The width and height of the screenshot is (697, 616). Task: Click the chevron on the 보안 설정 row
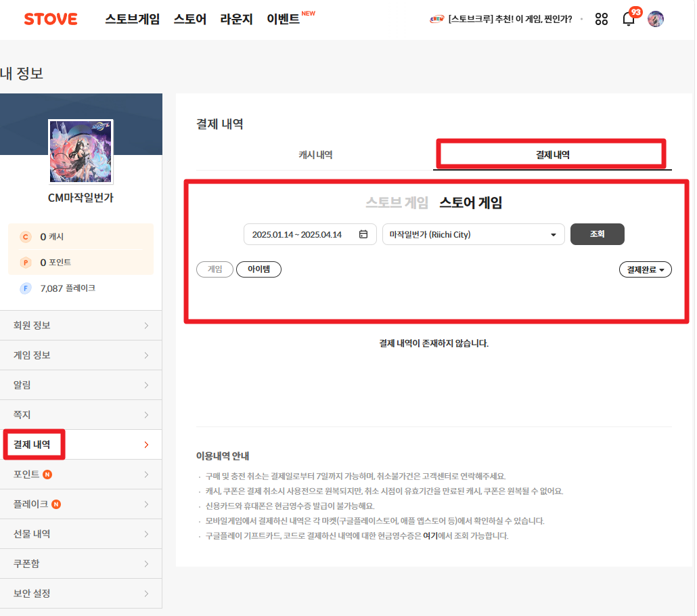click(146, 594)
